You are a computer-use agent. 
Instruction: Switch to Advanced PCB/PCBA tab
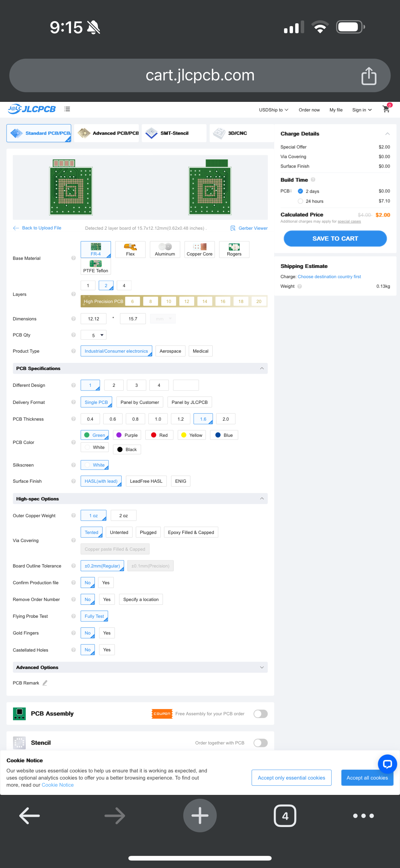(x=106, y=133)
